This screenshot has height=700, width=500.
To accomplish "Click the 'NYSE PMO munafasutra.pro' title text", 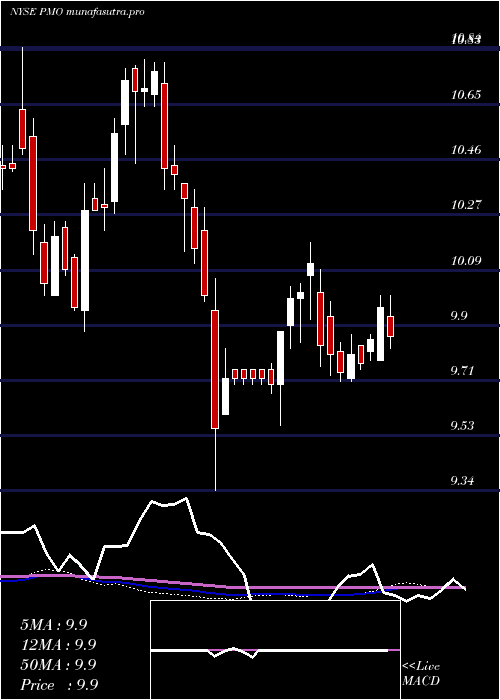I will pos(77,12).
